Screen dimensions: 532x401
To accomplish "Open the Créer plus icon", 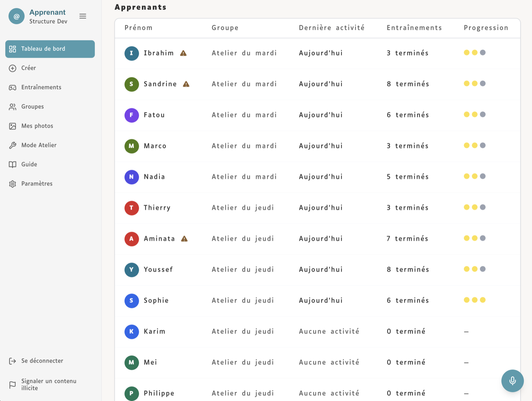I will tap(12, 68).
